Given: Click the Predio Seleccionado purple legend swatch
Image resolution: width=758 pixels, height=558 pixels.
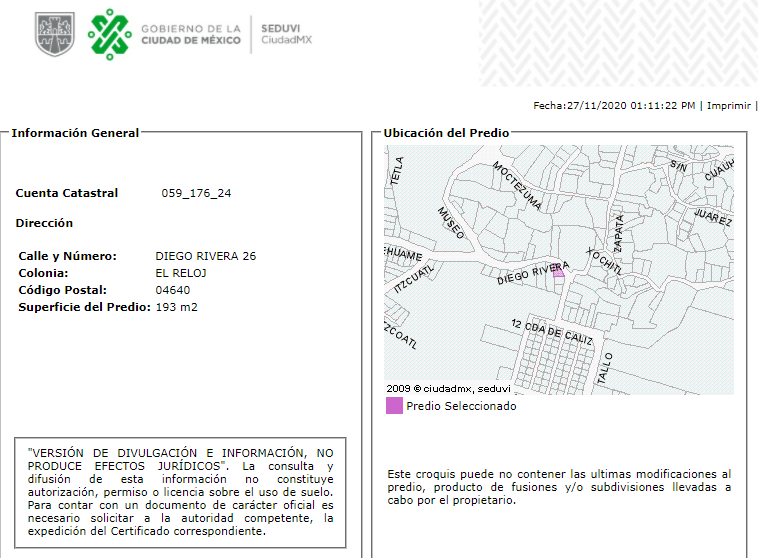Looking at the screenshot, I should pyautogui.click(x=394, y=406).
